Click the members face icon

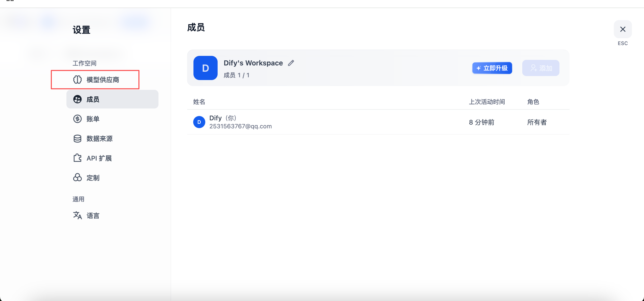(x=77, y=99)
